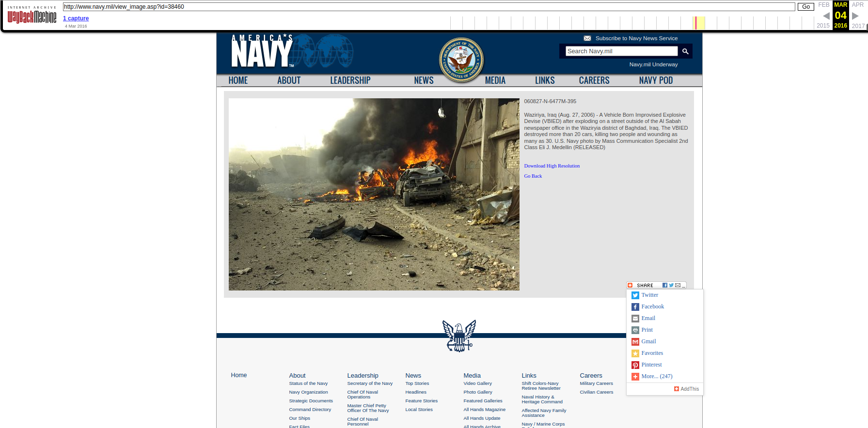Viewport: 868px width, 428px height.
Task: Click Download High Resolution link
Action: (x=552, y=166)
